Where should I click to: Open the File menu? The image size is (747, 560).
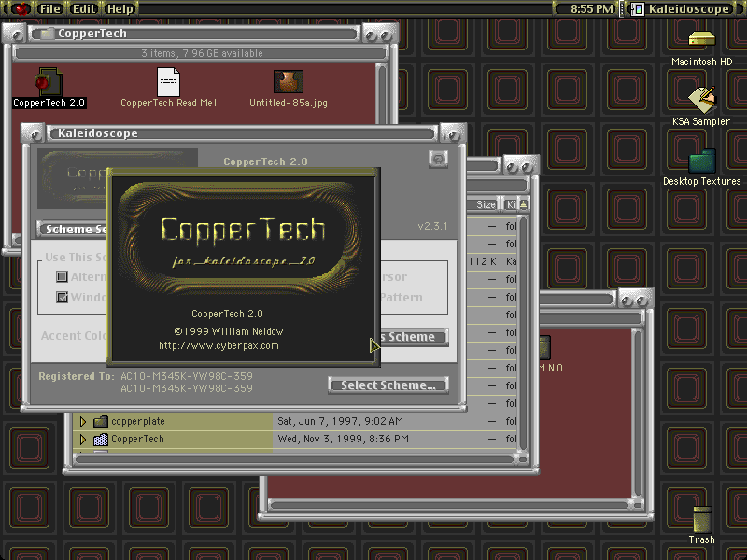pyautogui.click(x=50, y=8)
